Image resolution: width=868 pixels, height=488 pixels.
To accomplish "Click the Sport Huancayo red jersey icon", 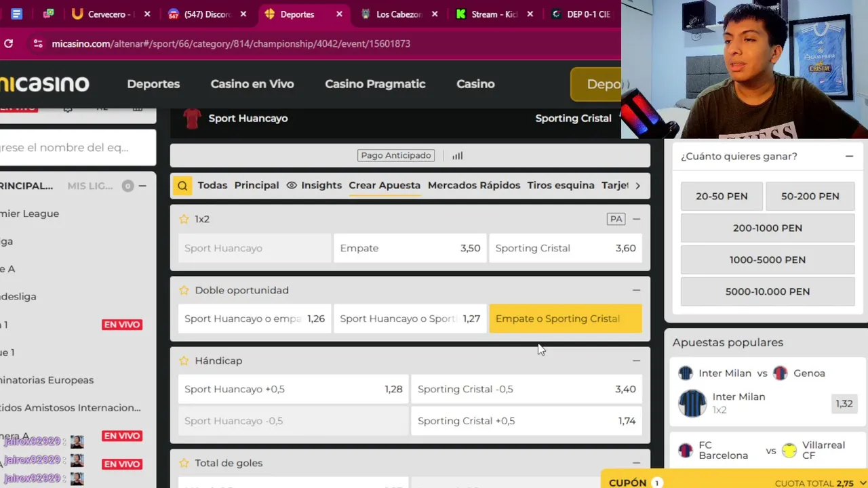I will tap(193, 119).
